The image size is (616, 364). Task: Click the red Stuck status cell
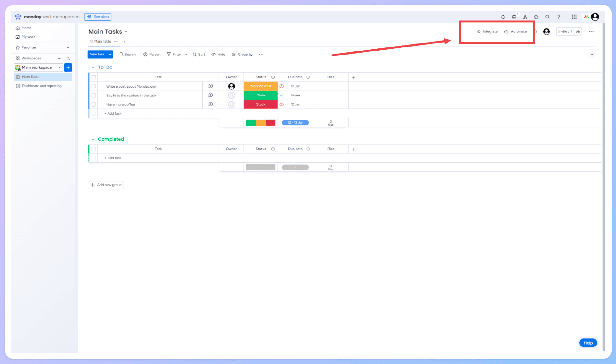(x=260, y=104)
